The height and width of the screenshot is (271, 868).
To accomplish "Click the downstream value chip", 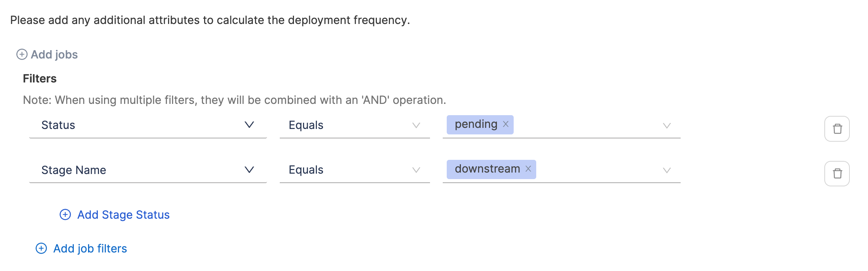I will (487, 169).
